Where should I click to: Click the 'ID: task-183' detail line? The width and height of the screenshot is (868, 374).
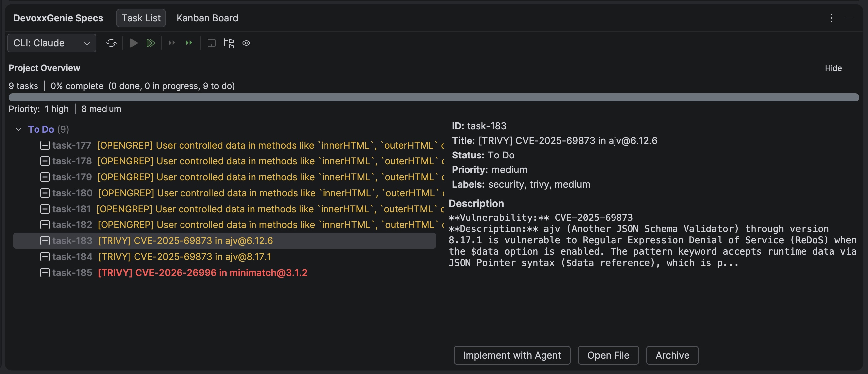[x=479, y=126]
